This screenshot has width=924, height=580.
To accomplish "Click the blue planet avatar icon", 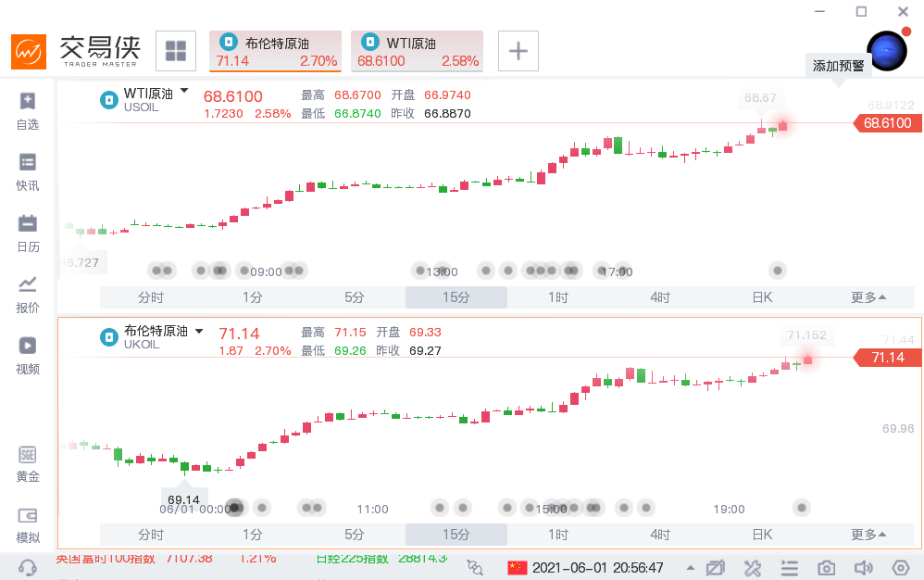I will pyautogui.click(x=886, y=51).
